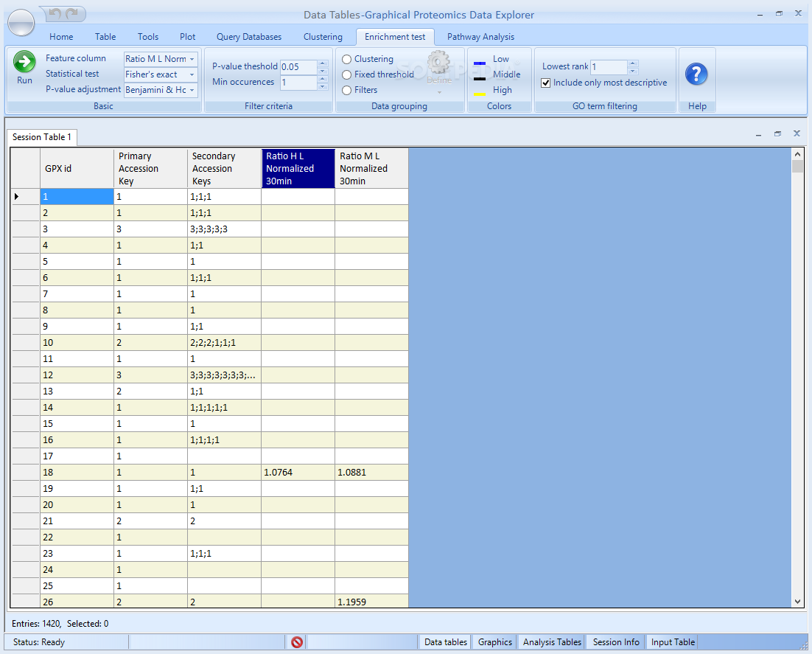This screenshot has width=812, height=654.
Task: Pick the blue Low color swatch
Action: pyautogui.click(x=480, y=63)
